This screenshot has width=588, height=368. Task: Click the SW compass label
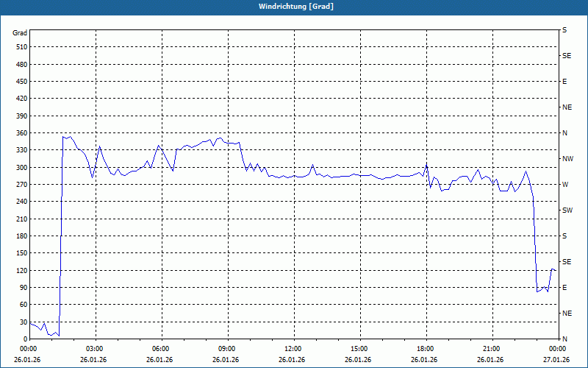coord(567,210)
